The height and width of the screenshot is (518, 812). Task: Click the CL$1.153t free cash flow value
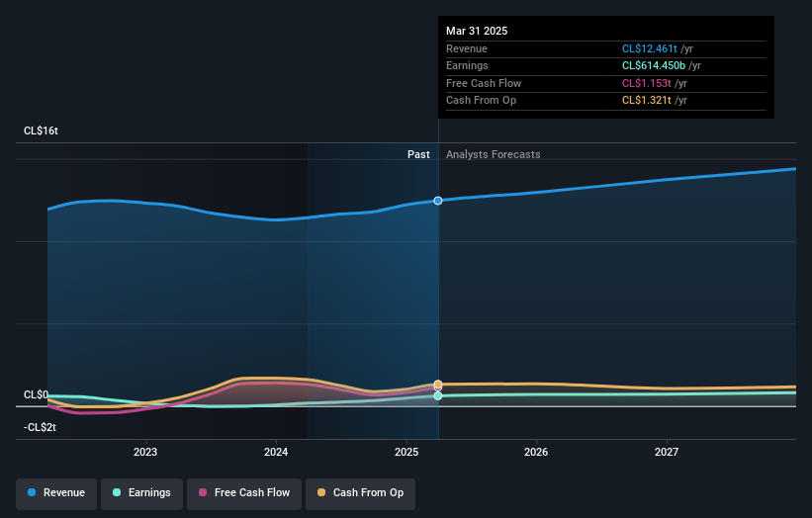[x=646, y=83]
